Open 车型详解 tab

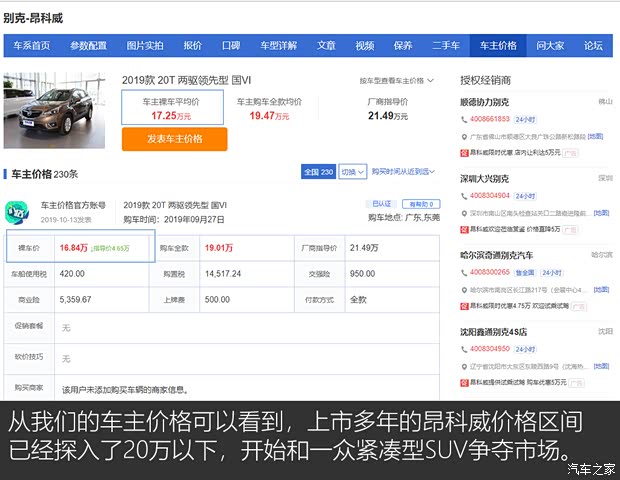278,46
